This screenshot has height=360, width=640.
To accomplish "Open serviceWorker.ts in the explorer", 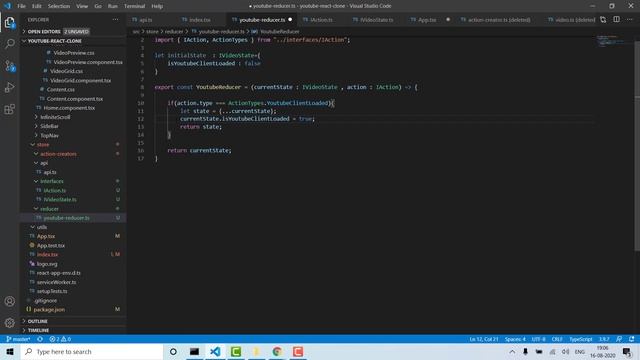I will coord(56,282).
